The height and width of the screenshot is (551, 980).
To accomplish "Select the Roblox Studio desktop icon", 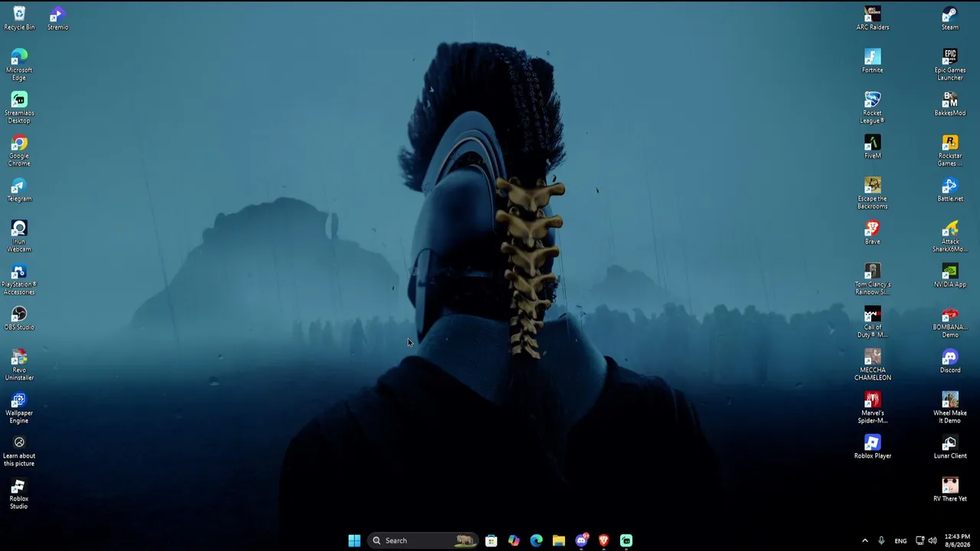I will [19, 494].
